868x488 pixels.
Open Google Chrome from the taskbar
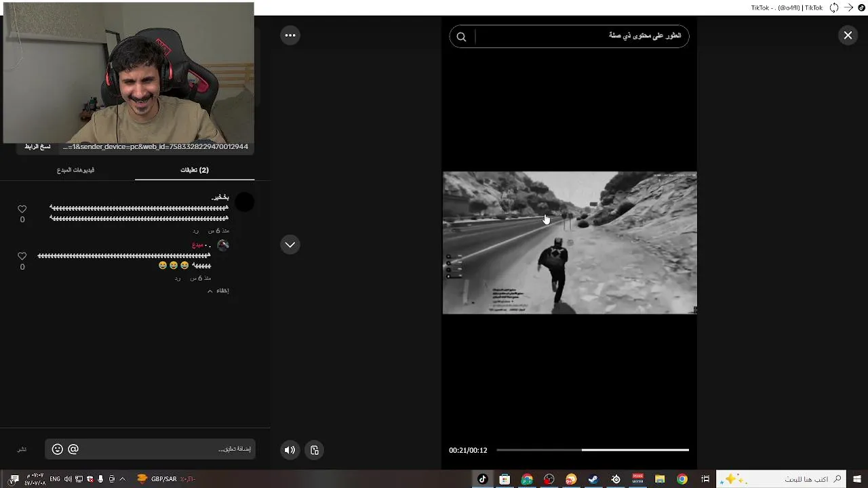click(682, 479)
